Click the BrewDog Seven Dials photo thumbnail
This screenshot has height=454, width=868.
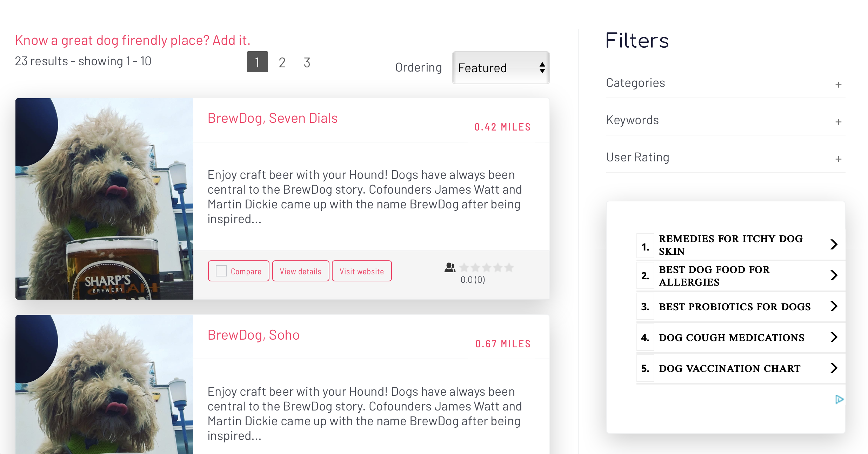point(104,199)
